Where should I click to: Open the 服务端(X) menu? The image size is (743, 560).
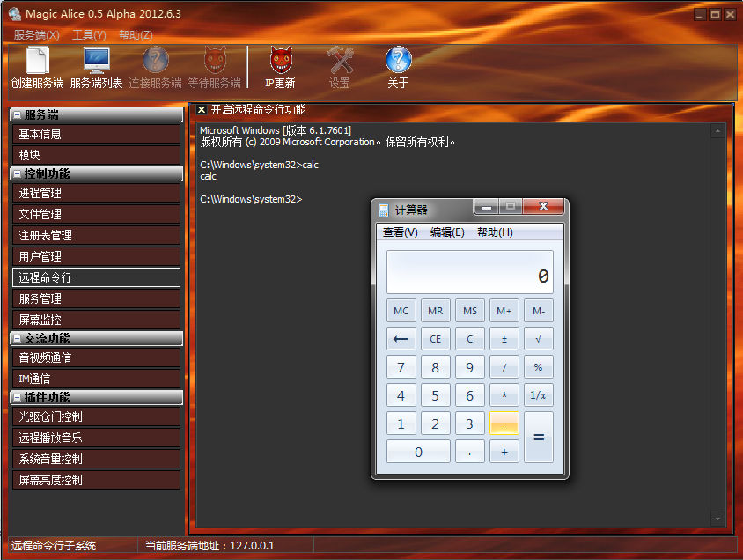coord(36,35)
